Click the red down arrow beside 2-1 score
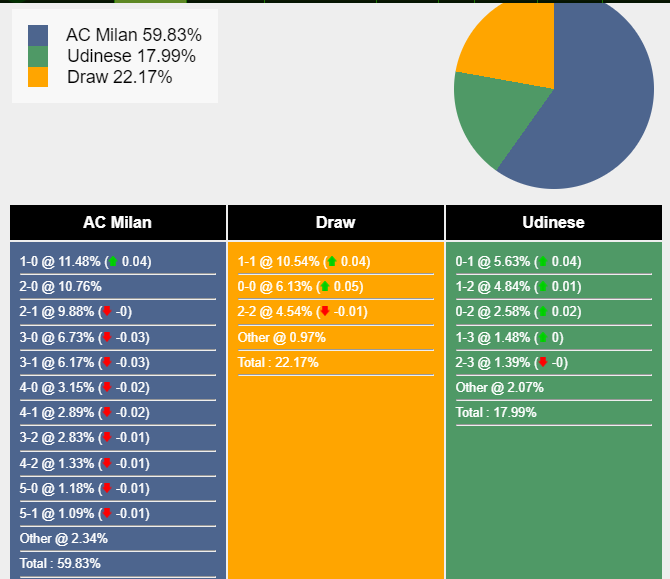 pos(107,312)
